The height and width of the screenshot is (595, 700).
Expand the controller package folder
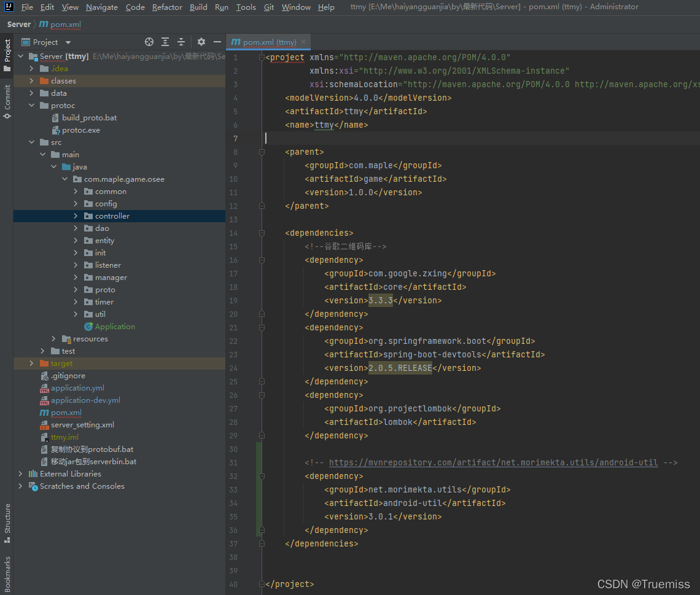click(x=76, y=216)
